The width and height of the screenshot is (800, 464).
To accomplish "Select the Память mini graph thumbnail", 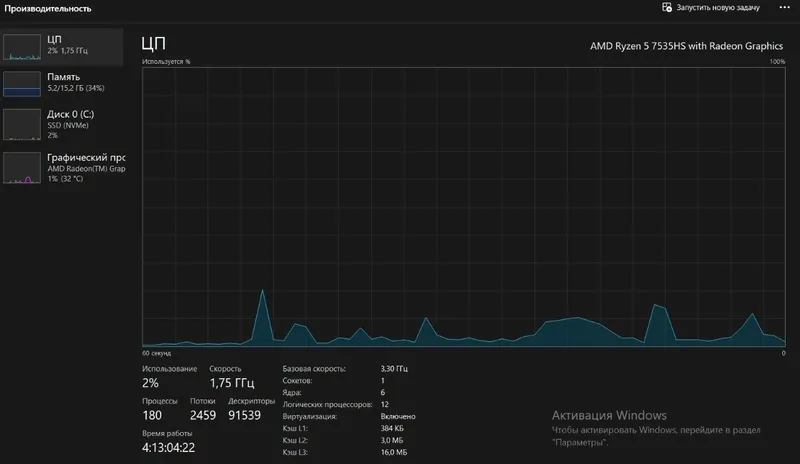I will (x=22, y=84).
